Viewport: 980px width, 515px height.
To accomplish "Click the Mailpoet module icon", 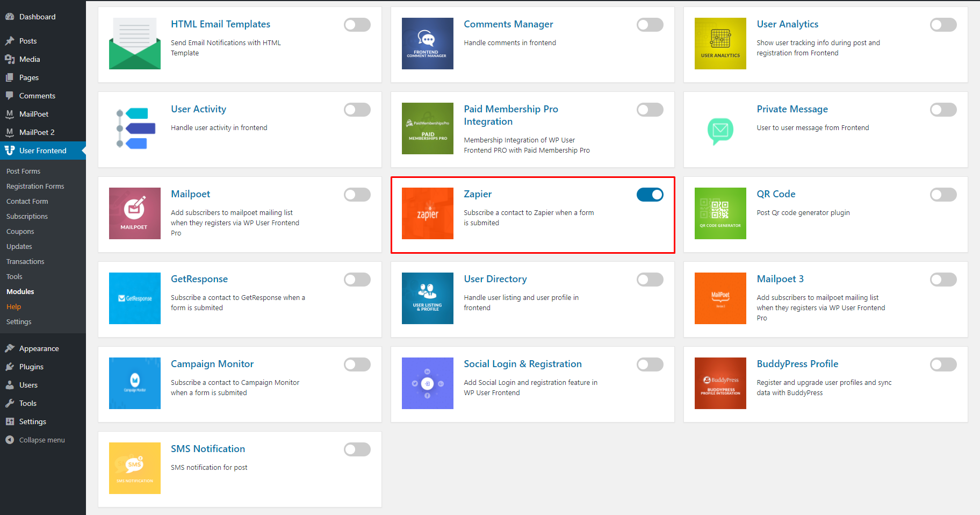I will 134,213.
